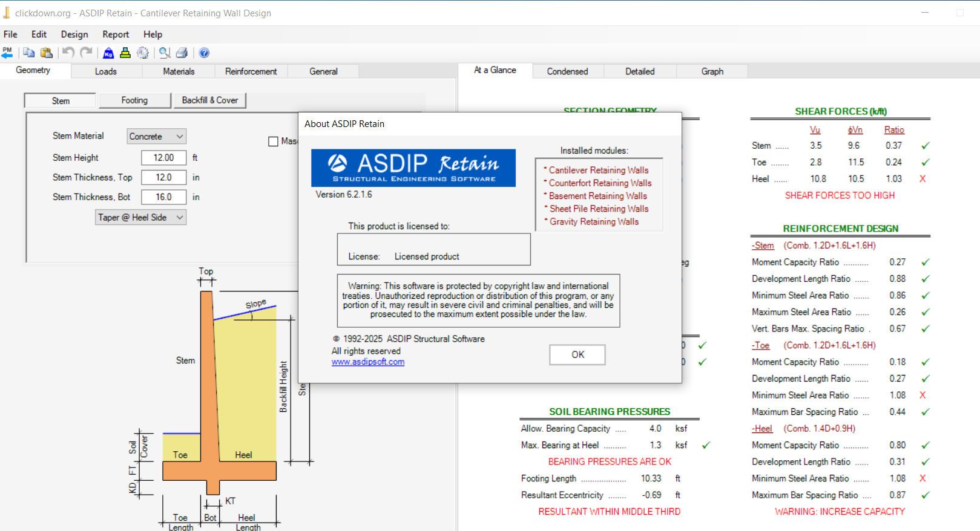Click the 'License: Licensed product' text
Screen dimensions: 980x531
[404, 256]
